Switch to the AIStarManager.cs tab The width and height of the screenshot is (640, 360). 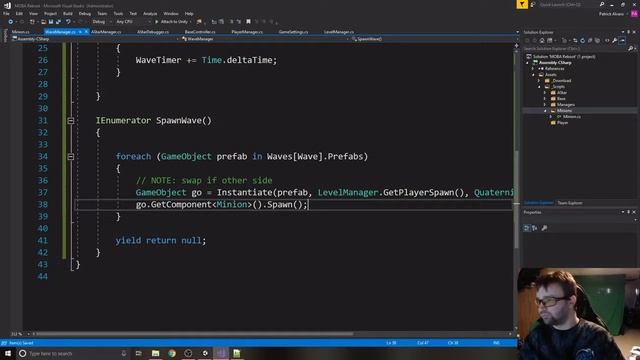106,31
